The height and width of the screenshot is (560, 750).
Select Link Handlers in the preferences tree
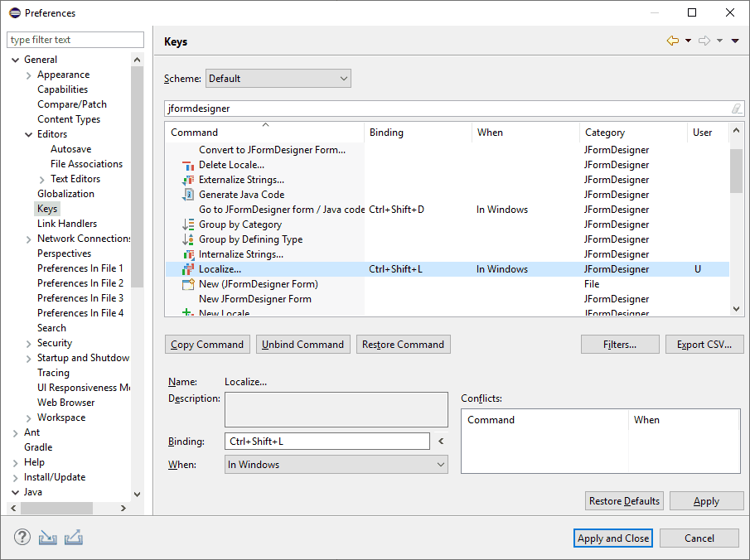(x=67, y=224)
